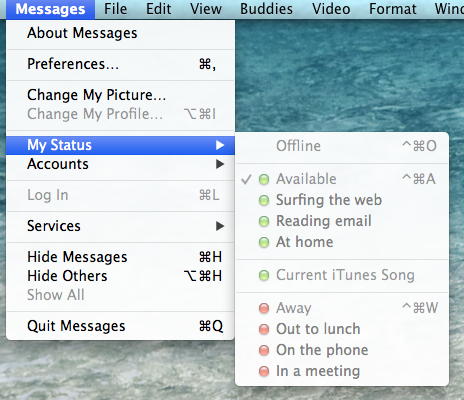Click the Log In menu item
The height and width of the screenshot is (400, 464).
120,195
